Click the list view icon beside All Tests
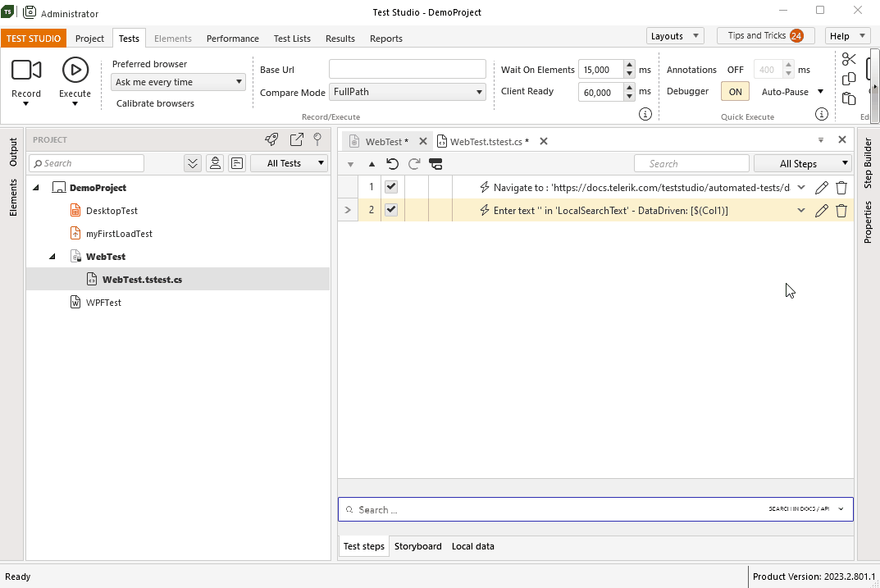The height and width of the screenshot is (588, 880). coord(237,163)
